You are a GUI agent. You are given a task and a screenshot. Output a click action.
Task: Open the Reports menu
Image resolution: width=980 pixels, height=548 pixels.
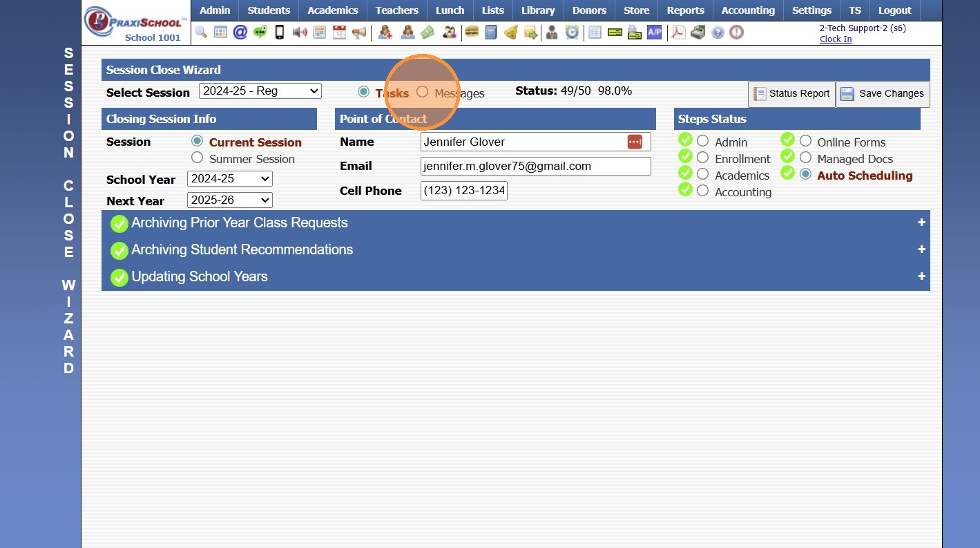pyautogui.click(x=685, y=10)
